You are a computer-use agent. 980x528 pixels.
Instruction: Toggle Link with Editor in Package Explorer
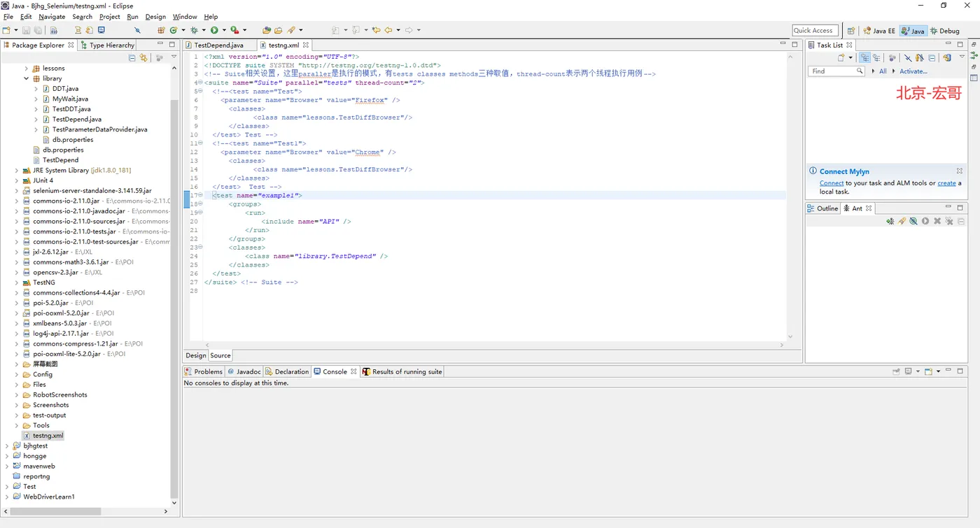(x=143, y=58)
